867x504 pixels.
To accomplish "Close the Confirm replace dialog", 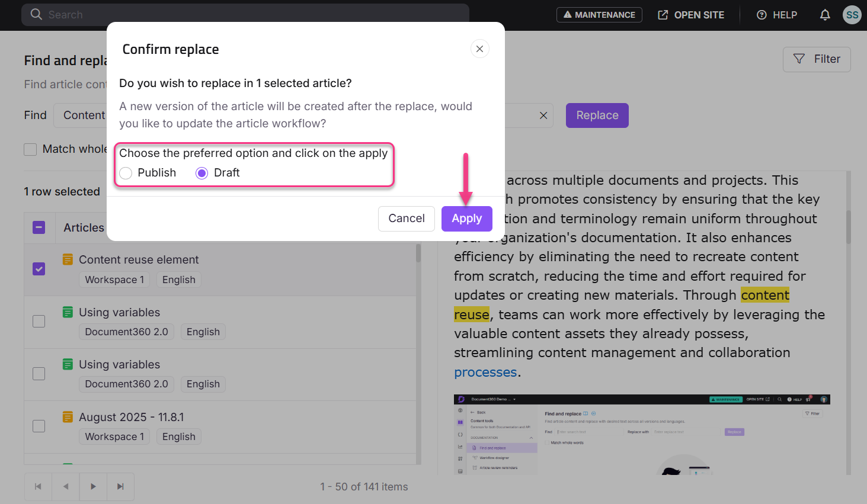I will click(x=479, y=49).
